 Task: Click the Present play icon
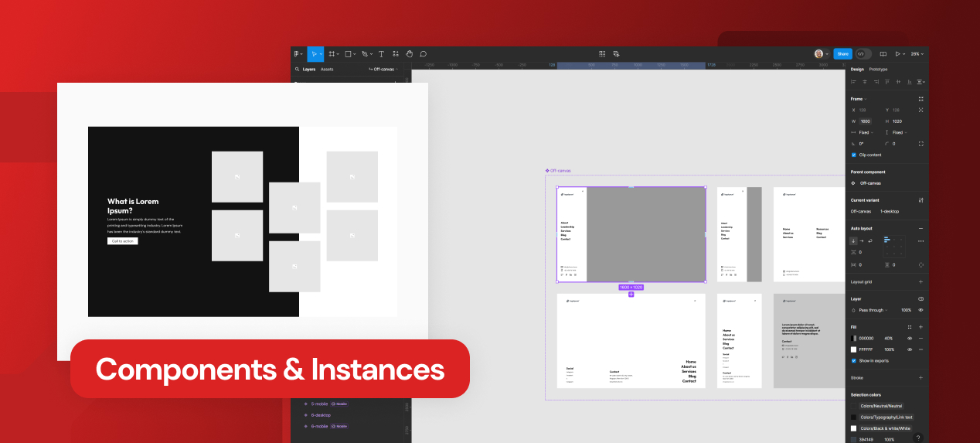pos(897,54)
